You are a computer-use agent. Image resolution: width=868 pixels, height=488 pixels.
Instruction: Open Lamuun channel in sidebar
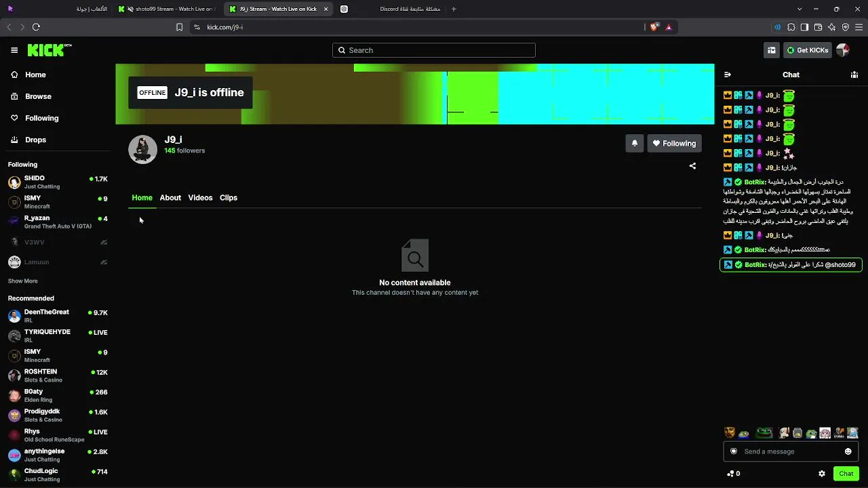coord(58,262)
